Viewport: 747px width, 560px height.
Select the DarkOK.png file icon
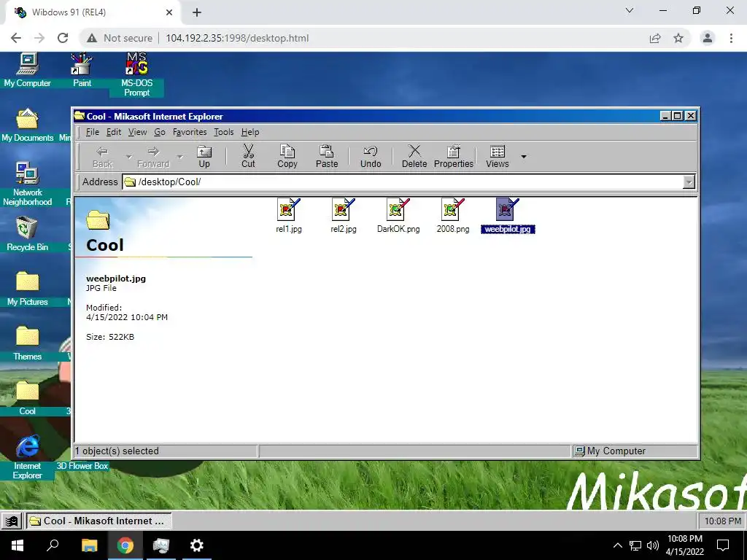tap(398, 216)
